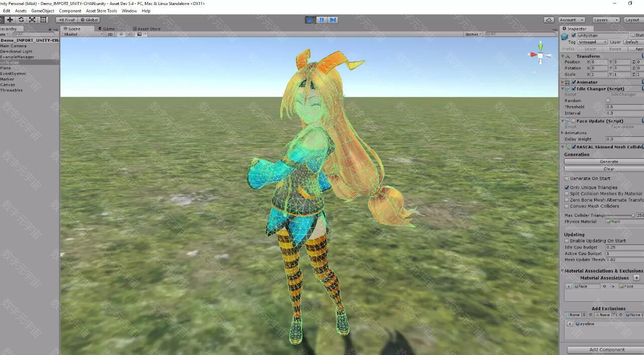The height and width of the screenshot is (355, 644).
Task: Enable Generate On Start checkbox
Action: [567, 179]
